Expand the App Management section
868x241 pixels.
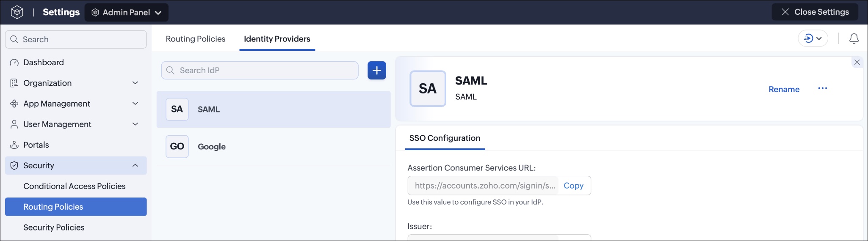click(135, 104)
